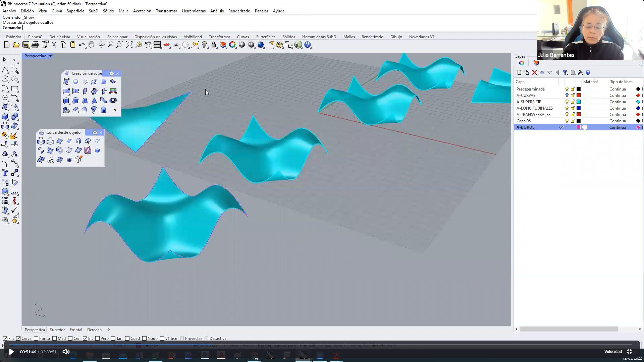Select the pointer selection tool in left sidebar

pos(5,60)
